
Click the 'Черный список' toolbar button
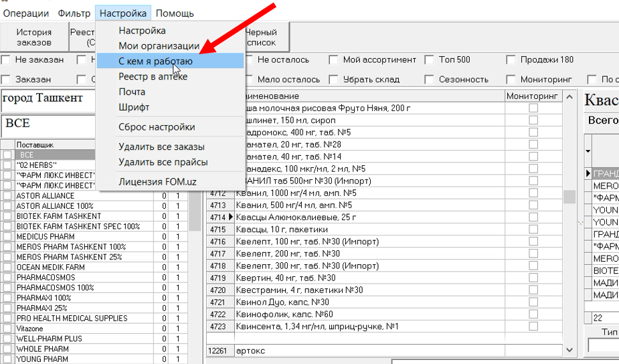pyautogui.click(x=267, y=37)
